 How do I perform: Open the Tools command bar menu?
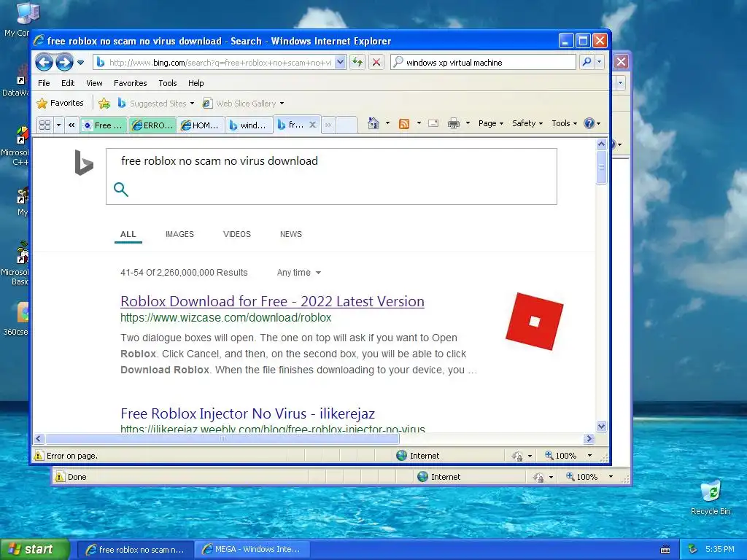coord(564,123)
